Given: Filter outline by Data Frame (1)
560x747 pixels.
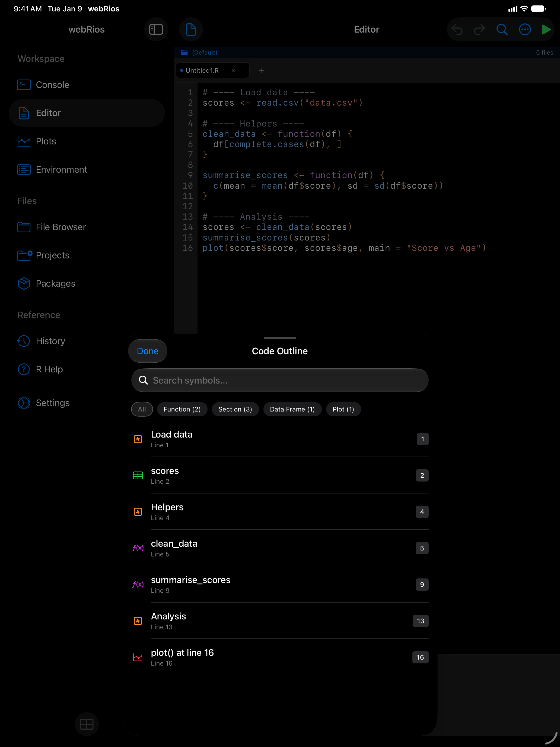Looking at the screenshot, I should [x=292, y=409].
